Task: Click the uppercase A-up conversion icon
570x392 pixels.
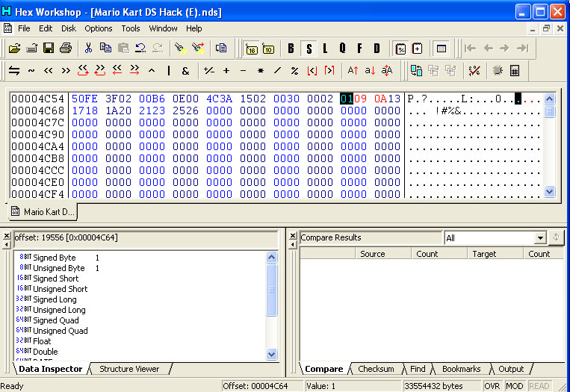Action: (x=353, y=70)
